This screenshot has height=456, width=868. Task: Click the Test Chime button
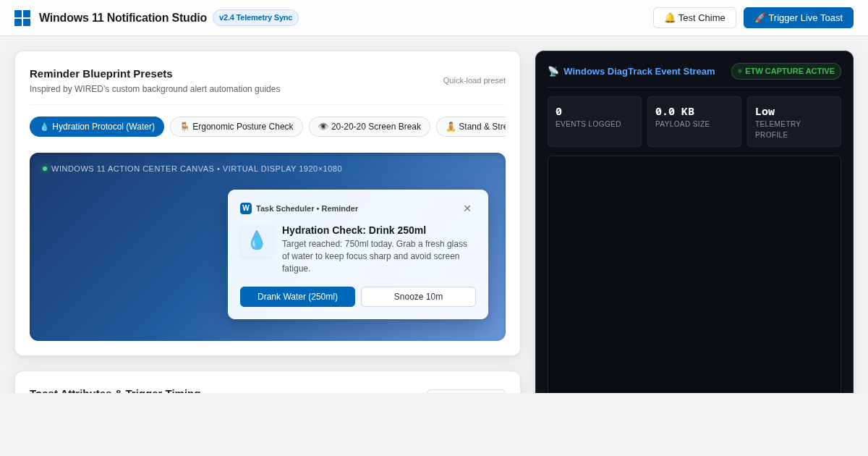(x=694, y=18)
